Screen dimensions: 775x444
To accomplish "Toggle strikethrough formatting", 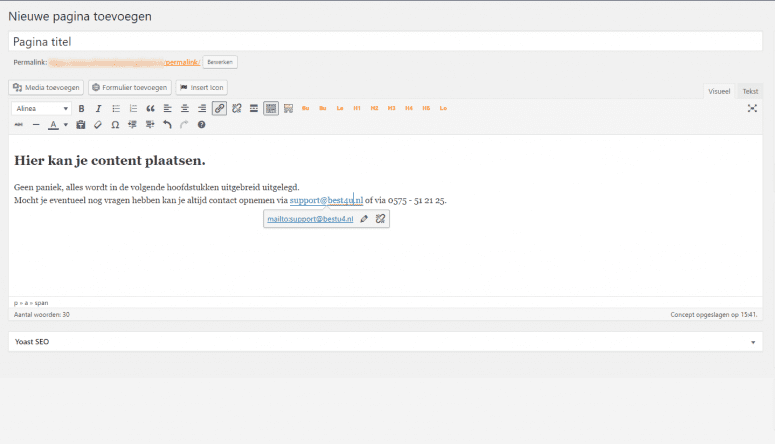I will 19,125.
